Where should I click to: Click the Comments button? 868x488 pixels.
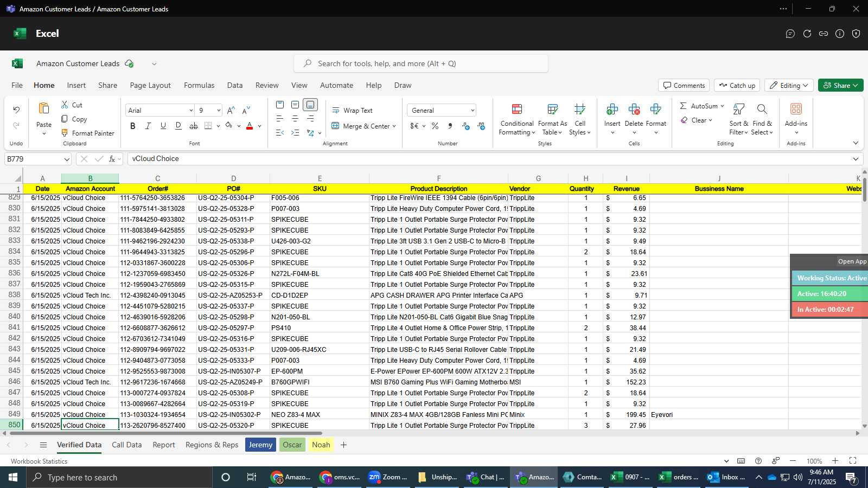(684, 85)
